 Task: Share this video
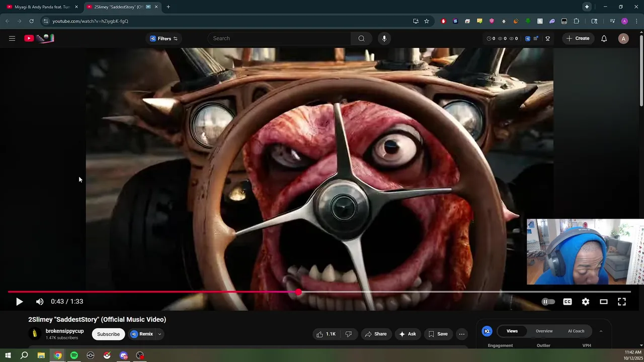click(376, 334)
